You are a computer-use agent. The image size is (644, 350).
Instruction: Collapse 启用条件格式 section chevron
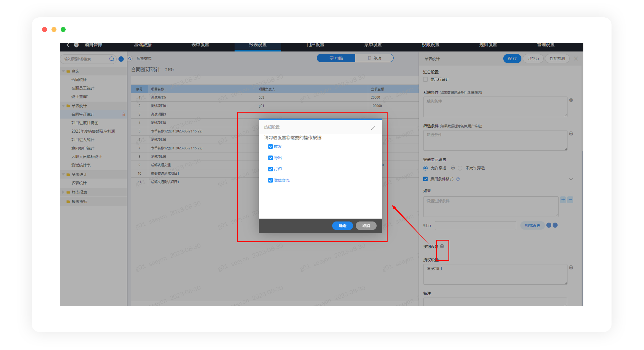click(571, 179)
